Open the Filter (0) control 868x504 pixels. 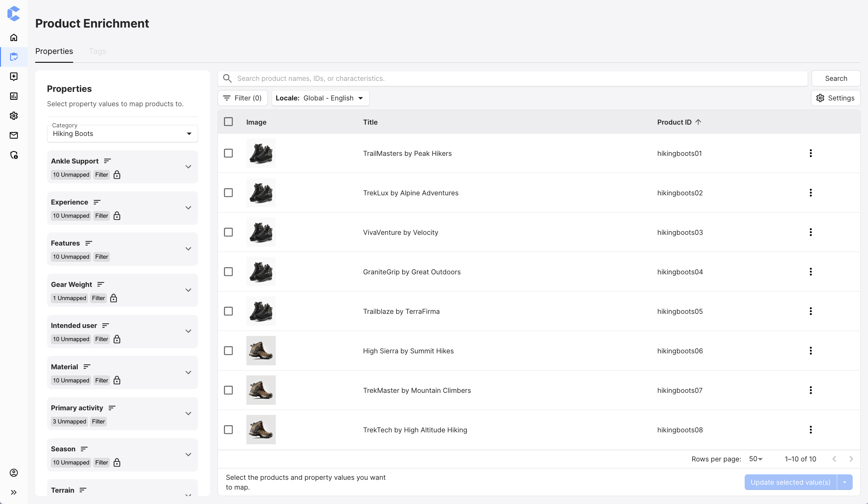point(242,98)
